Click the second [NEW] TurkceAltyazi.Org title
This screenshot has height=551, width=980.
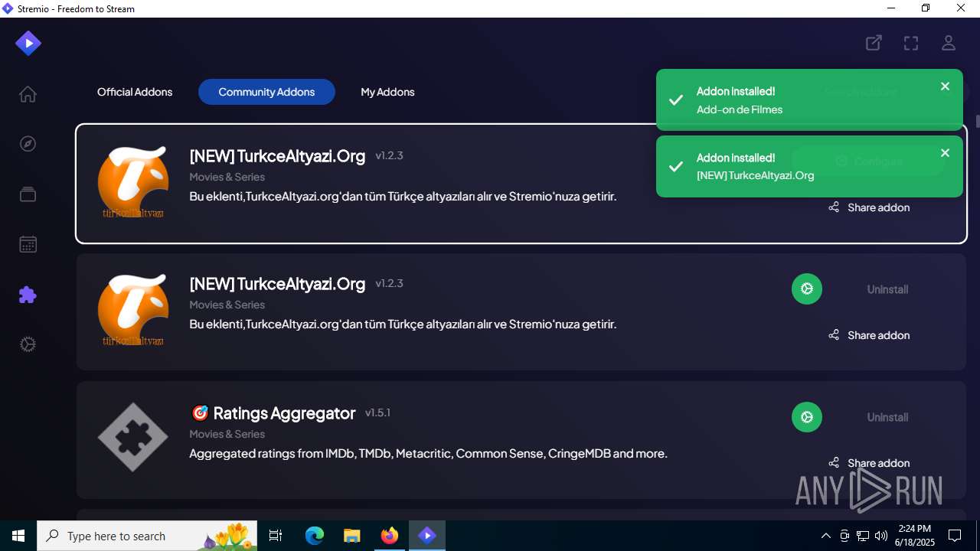pos(277,284)
